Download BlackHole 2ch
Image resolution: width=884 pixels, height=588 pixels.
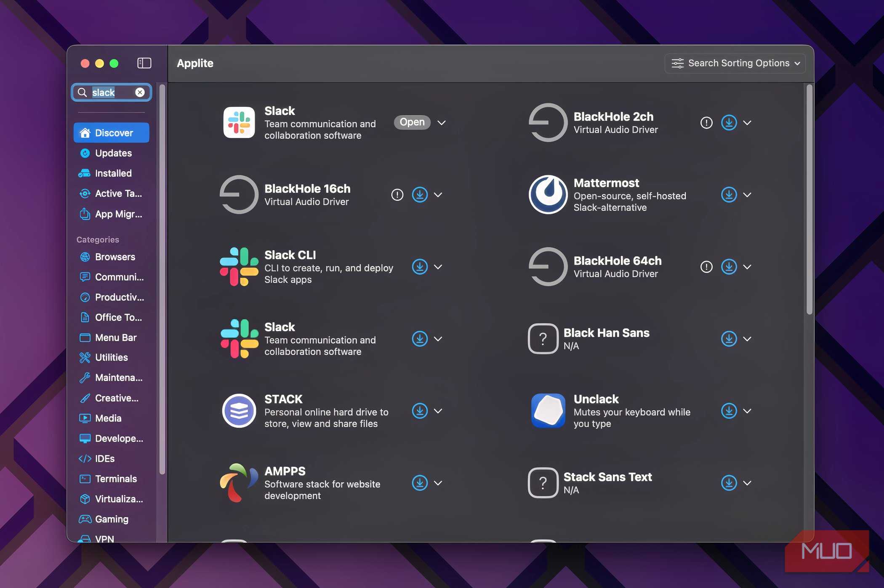(x=729, y=123)
